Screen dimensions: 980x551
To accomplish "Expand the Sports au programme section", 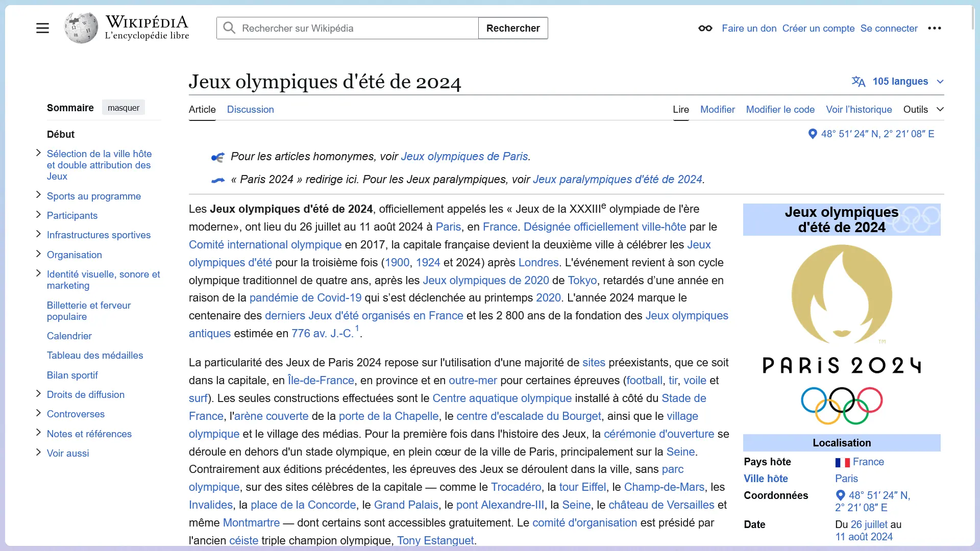I will click(x=38, y=195).
